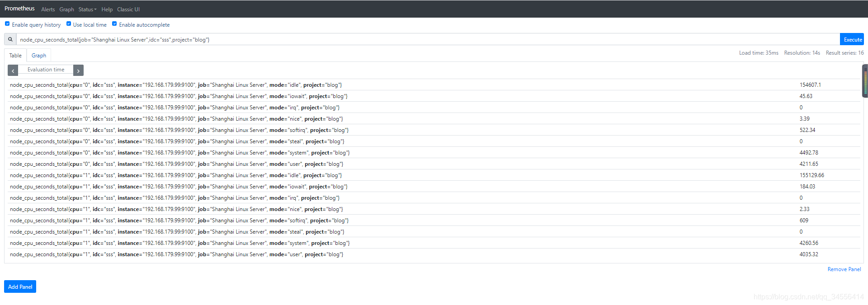Select value 3.39 for cpu 0 nice
This screenshot has height=305, width=868.
[x=804, y=119]
